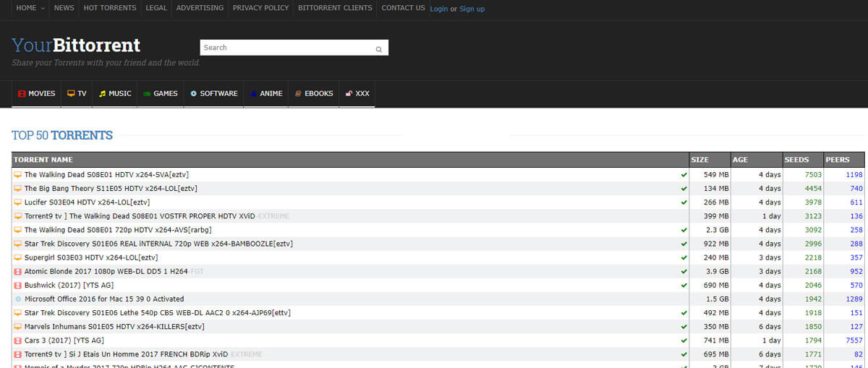Click the 7503 seeds value
The height and width of the screenshot is (368, 868).
(x=813, y=175)
